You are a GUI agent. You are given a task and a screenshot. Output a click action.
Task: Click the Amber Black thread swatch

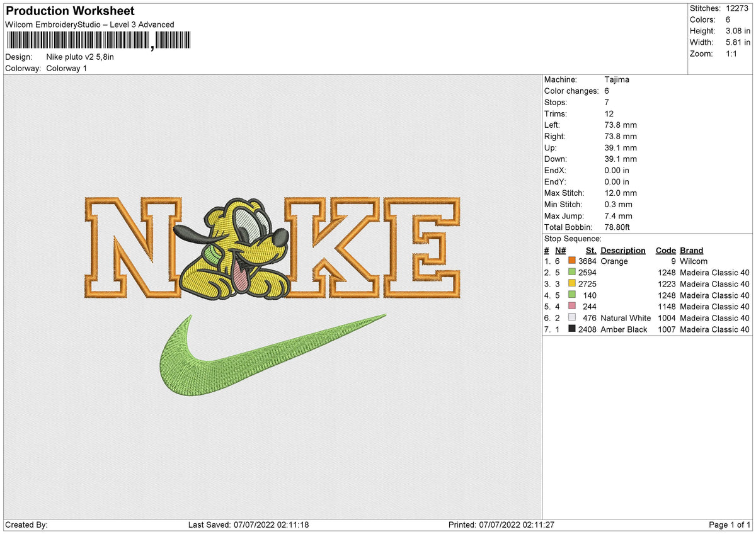[x=572, y=329]
